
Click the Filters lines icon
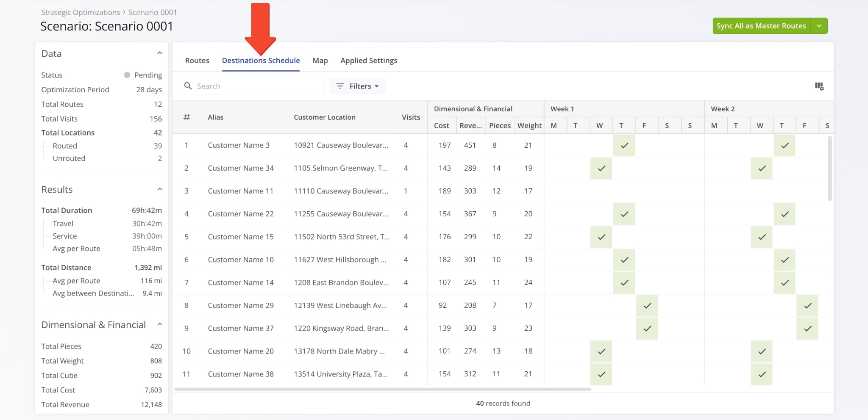(x=340, y=86)
